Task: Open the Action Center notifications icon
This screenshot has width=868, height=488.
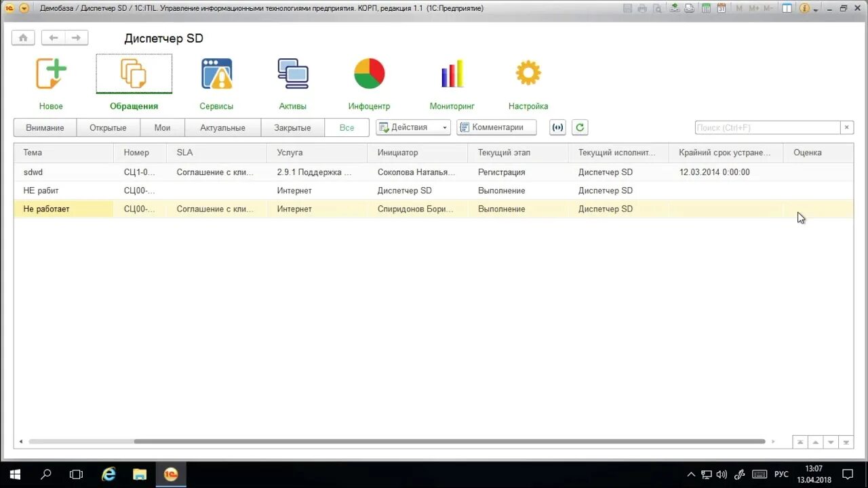Action: pos(848,474)
